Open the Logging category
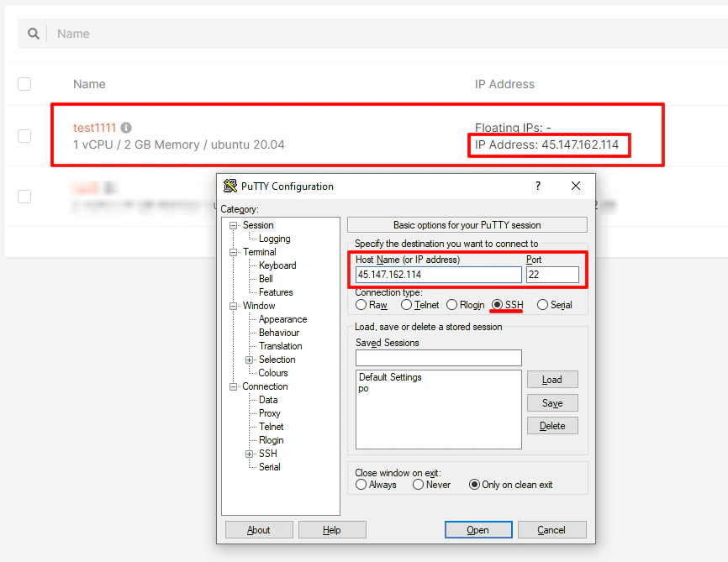Image resolution: width=728 pixels, height=562 pixels. [x=274, y=239]
